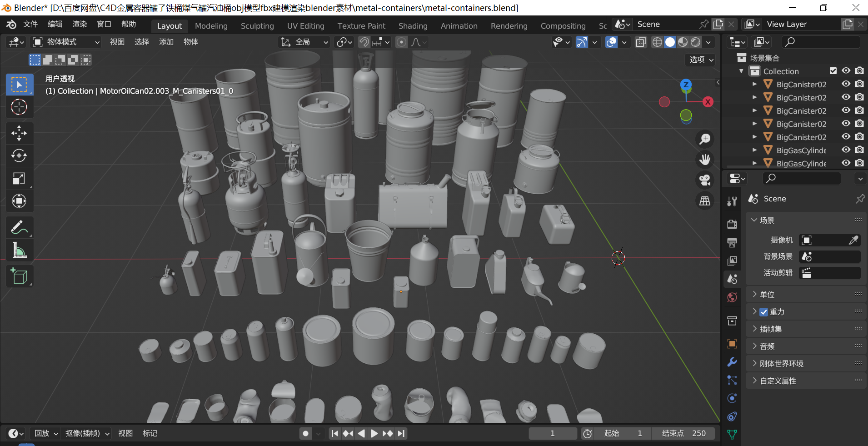This screenshot has width=868, height=446.
Task: Expand the 单位 (Units) panel
Action: tap(767, 295)
